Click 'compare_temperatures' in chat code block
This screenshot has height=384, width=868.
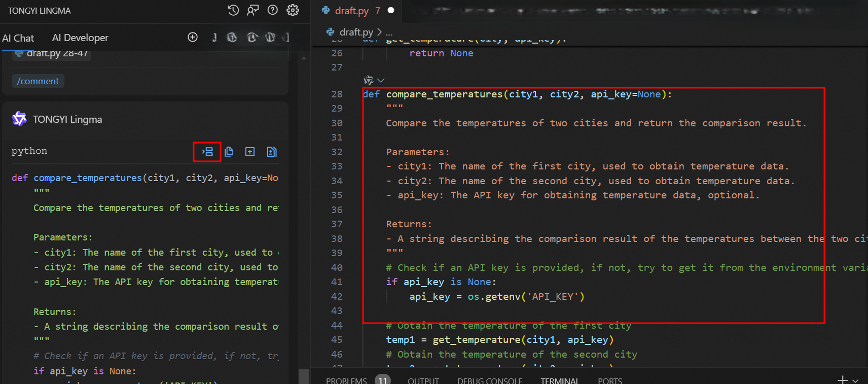(88, 178)
